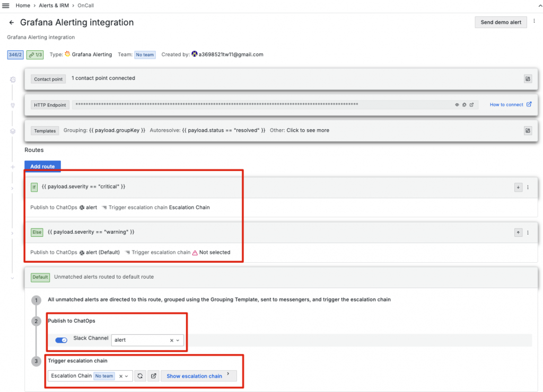Open more options for critical route
Image resolution: width=543 pixels, height=392 pixels.
[528, 187]
